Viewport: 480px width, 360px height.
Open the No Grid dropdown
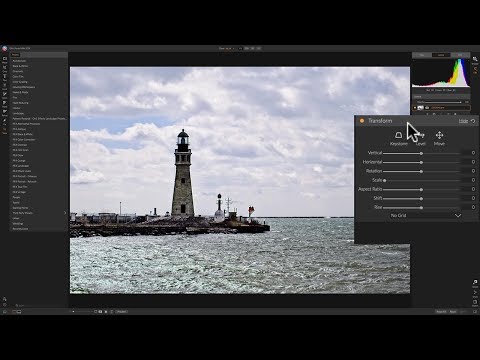point(425,215)
